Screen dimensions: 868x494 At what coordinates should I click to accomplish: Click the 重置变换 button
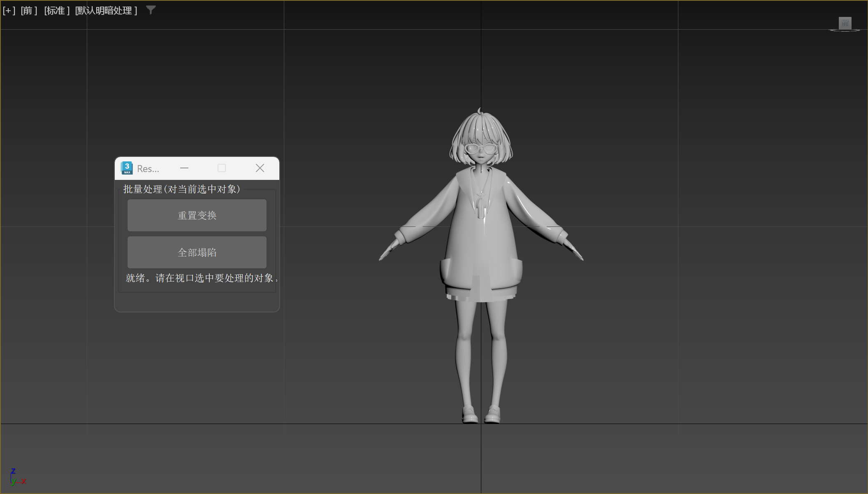(197, 215)
